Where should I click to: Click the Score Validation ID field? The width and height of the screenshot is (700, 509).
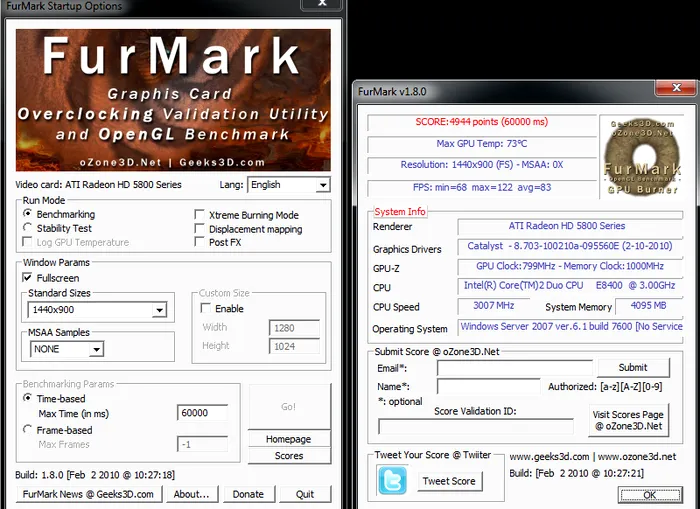(476, 426)
